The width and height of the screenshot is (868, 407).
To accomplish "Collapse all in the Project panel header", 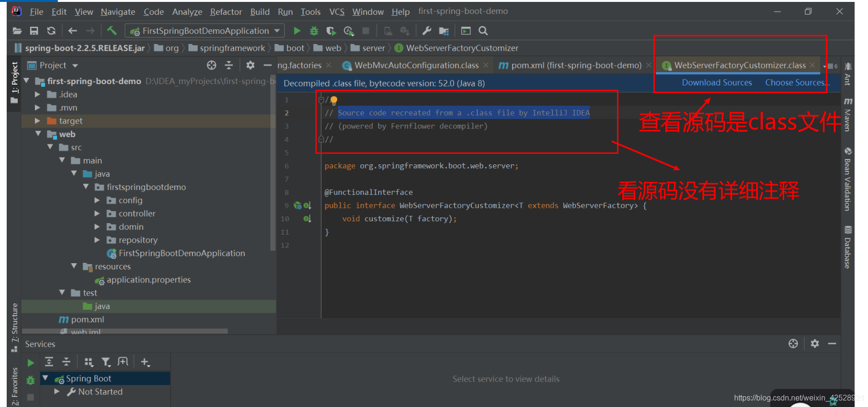I will (x=229, y=65).
